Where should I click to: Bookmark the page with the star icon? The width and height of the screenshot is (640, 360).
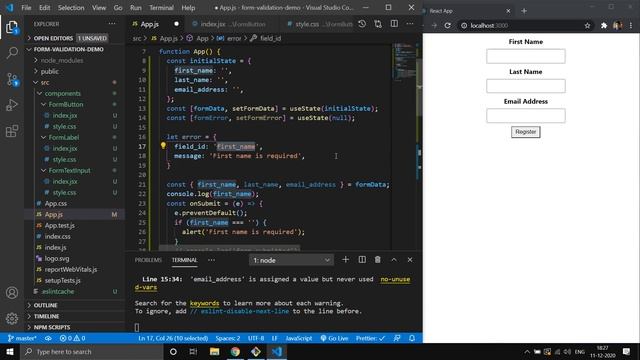[x=587, y=25]
